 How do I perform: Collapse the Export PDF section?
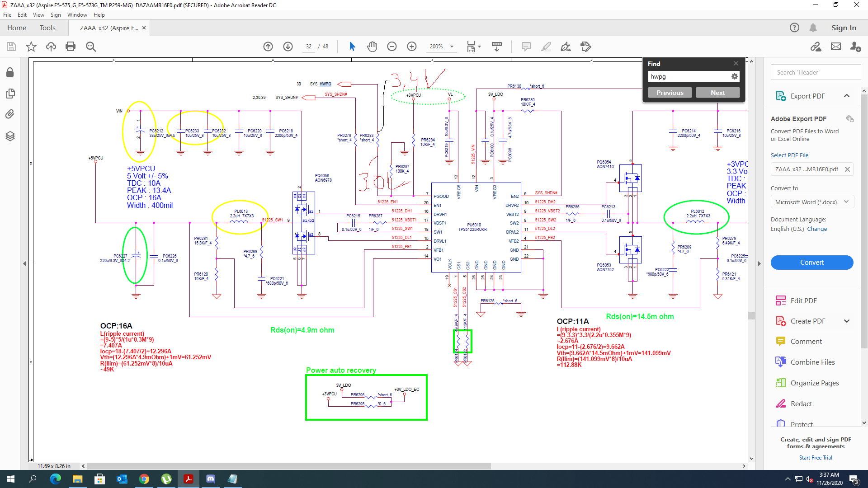pyautogui.click(x=847, y=96)
